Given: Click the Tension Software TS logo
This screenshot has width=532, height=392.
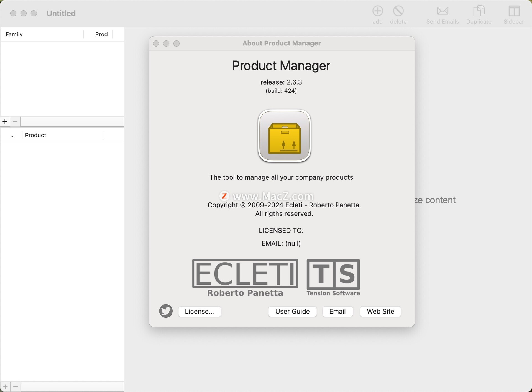Looking at the screenshot, I should (x=333, y=278).
